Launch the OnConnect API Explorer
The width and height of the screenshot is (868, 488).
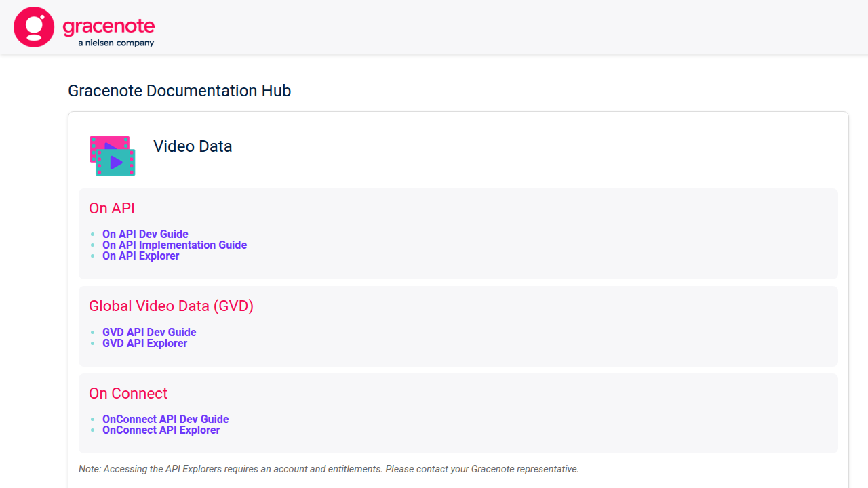161,430
